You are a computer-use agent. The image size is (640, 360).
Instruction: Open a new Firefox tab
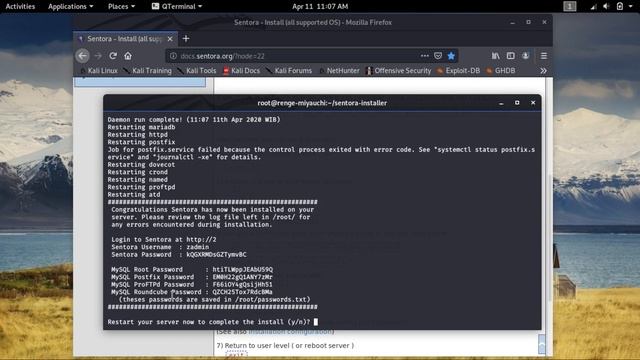click(x=186, y=38)
